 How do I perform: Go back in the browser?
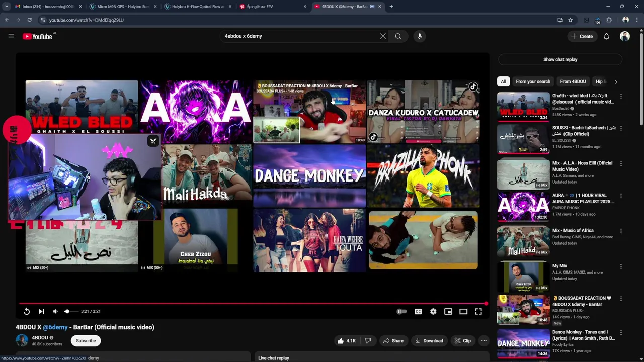point(7,20)
